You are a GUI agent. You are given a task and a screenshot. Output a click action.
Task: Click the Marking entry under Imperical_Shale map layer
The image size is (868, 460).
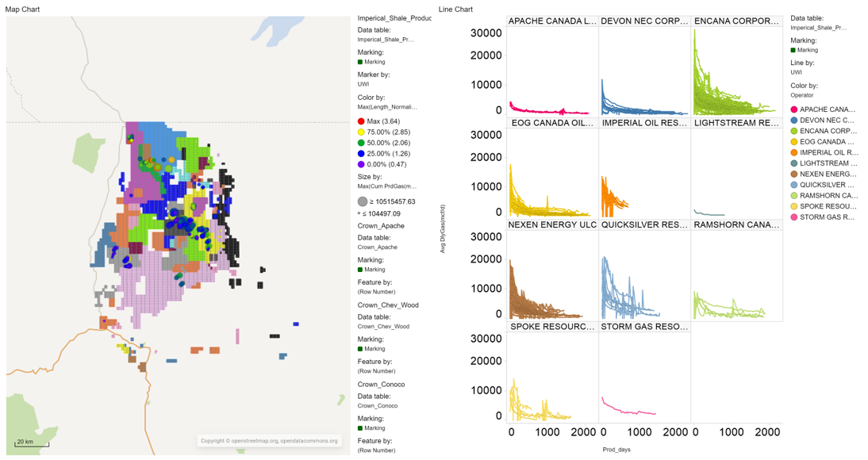click(371, 62)
